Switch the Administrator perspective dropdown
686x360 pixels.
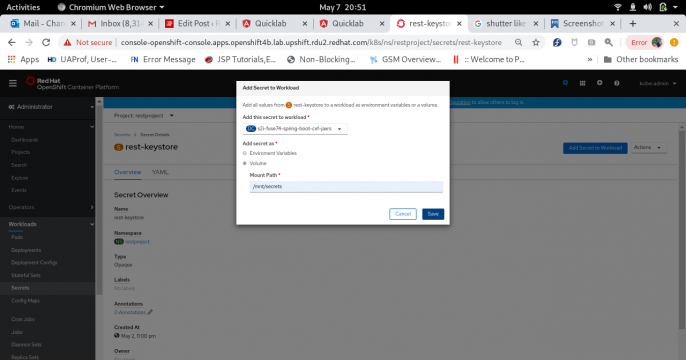(51, 107)
